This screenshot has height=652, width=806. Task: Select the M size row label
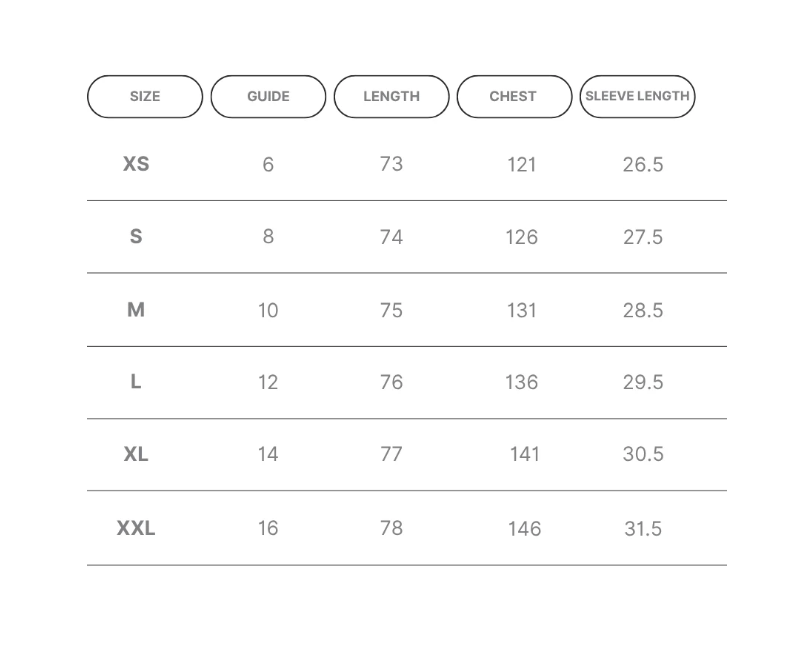[x=136, y=310]
